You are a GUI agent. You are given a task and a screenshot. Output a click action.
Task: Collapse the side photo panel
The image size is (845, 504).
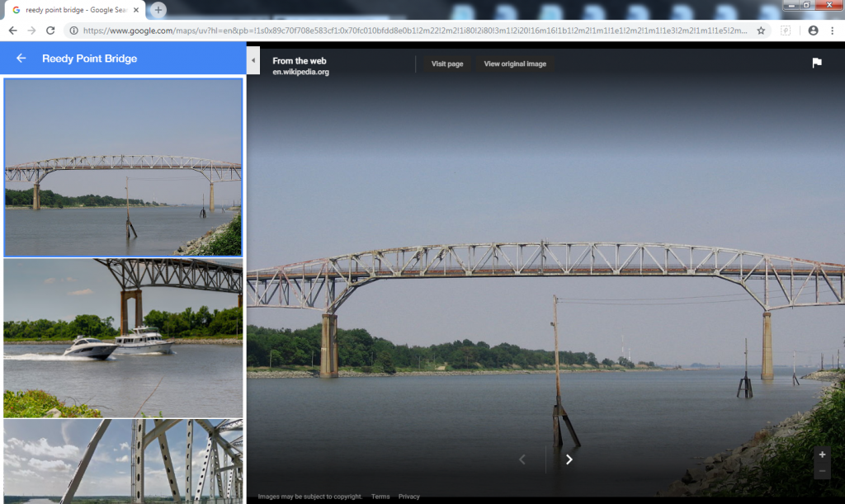(x=253, y=61)
